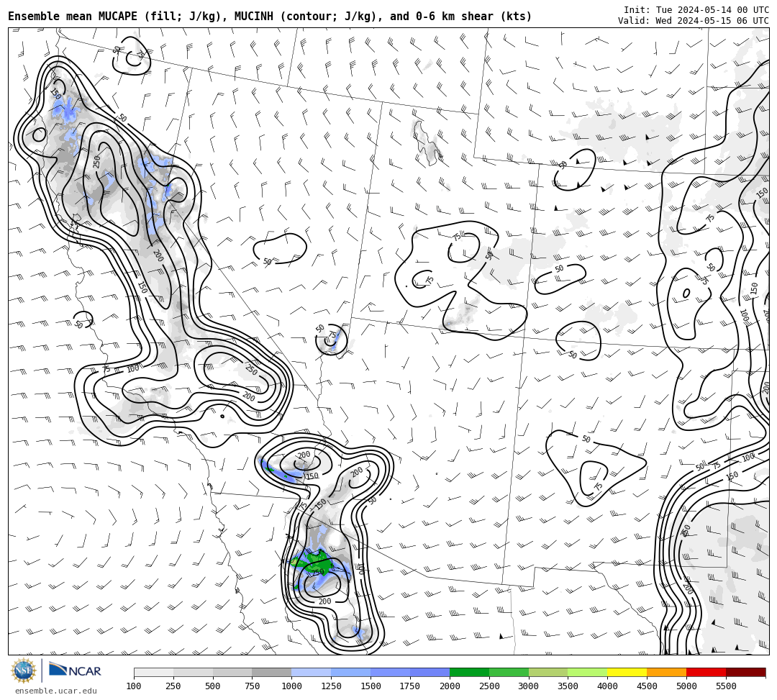Click the NSF logo emblem
Screen dimensions: 777x700
pos(23,671)
